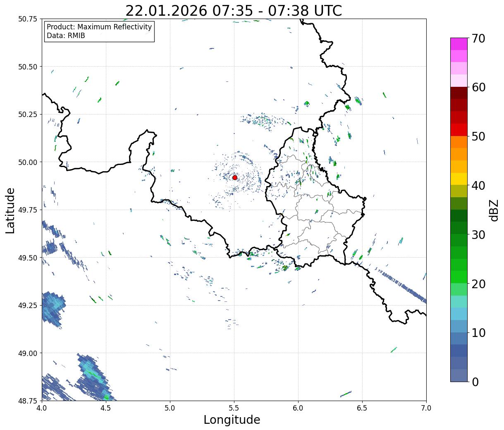Click the colorbar tick label 20

tap(478, 284)
